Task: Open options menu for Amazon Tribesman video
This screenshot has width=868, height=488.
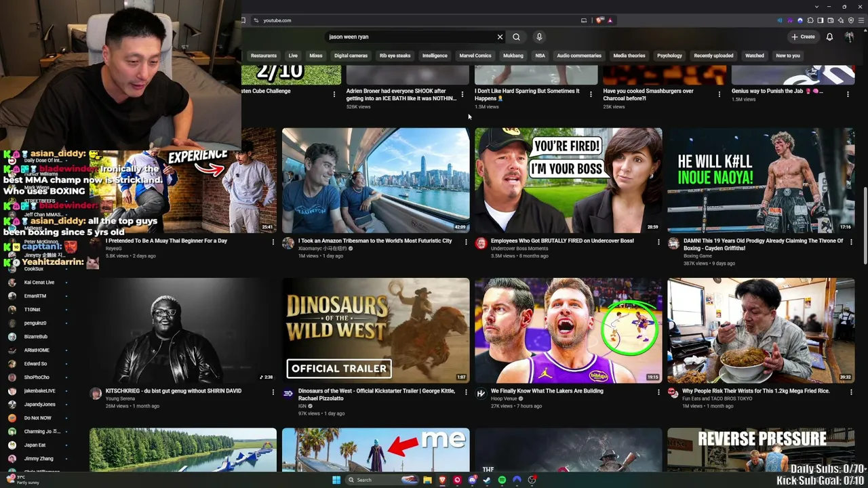Action: (466, 242)
